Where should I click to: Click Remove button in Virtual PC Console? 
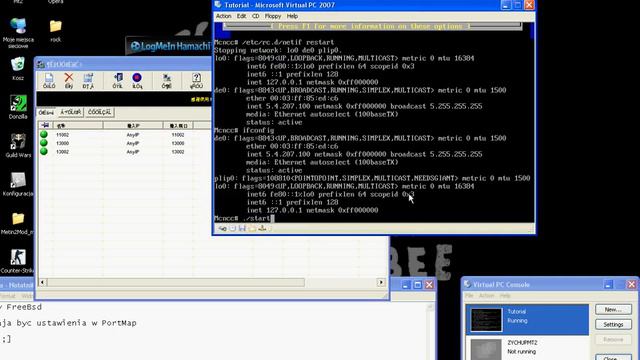pyautogui.click(x=613, y=340)
